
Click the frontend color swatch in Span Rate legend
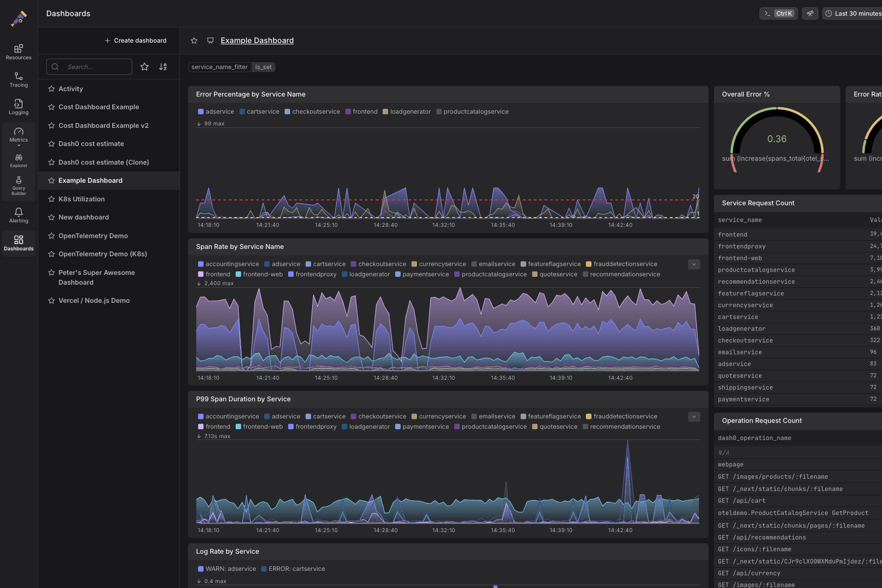[201, 274]
